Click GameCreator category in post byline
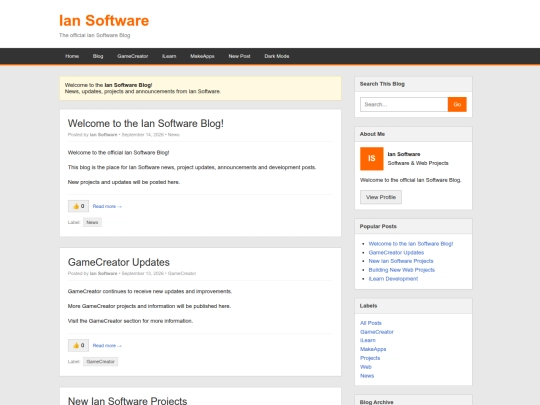 pyautogui.click(x=182, y=273)
